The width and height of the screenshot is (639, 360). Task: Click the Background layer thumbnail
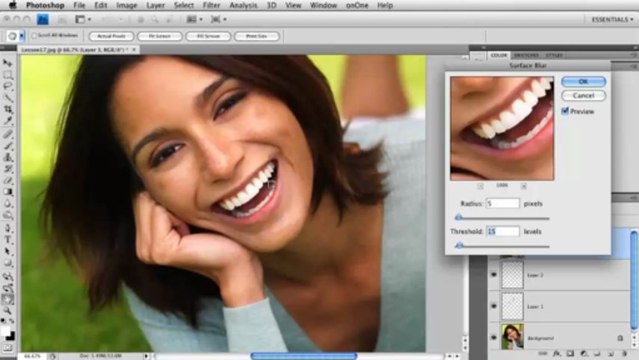pyautogui.click(x=512, y=337)
